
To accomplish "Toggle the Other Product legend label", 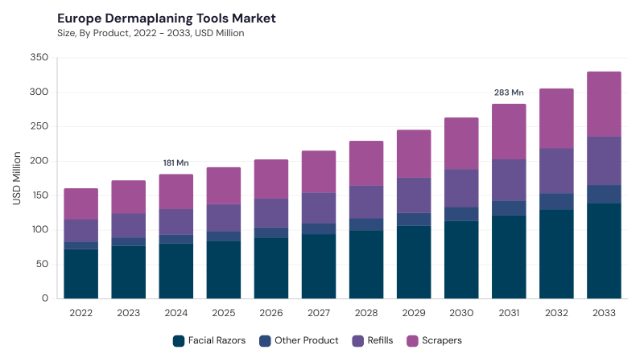I will coord(307,340).
